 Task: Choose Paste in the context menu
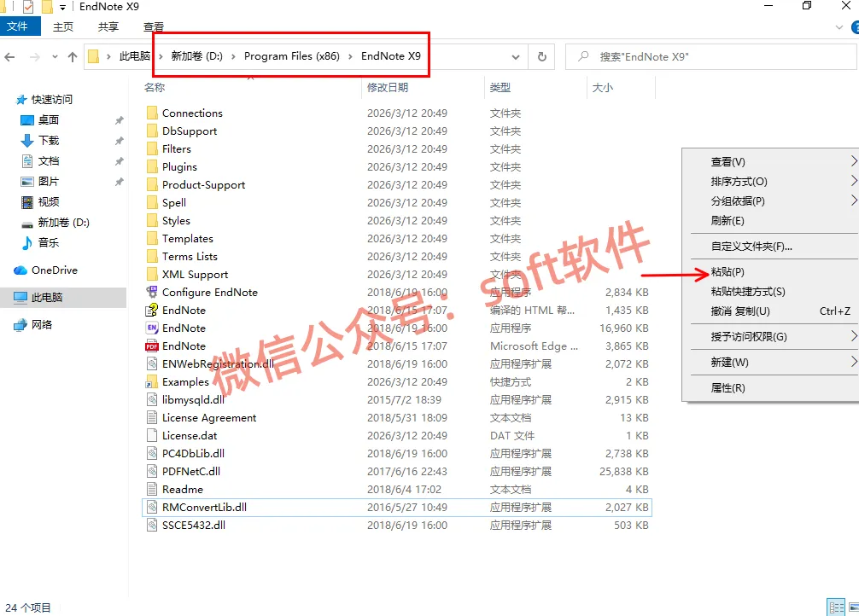(727, 272)
